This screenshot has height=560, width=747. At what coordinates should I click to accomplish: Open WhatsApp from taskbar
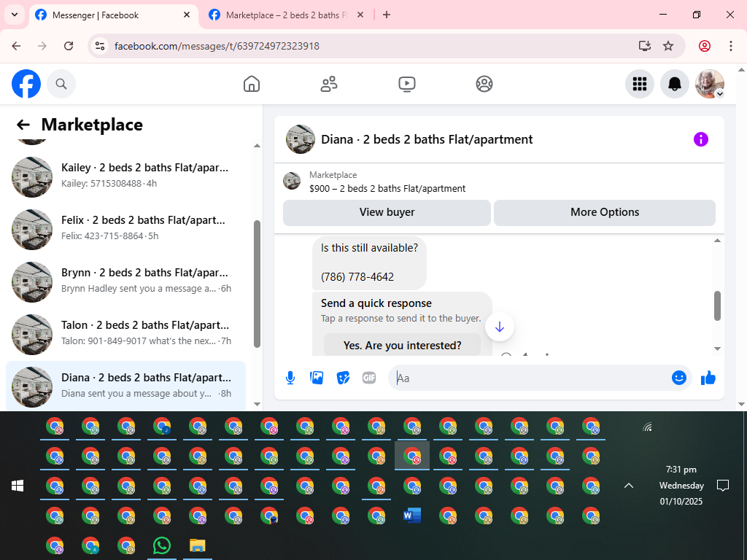tap(162, 545)
